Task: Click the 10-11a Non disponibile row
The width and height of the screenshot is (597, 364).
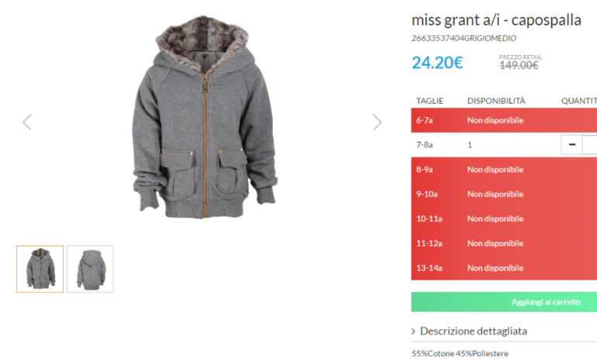Action: tap(504, 218)
